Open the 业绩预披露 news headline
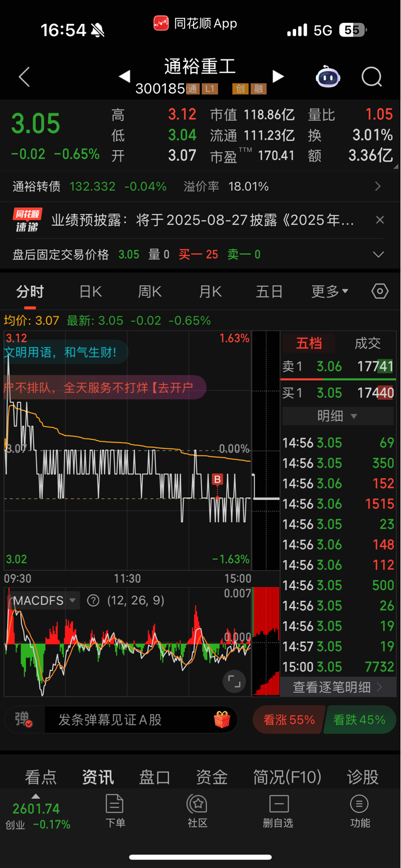 203,220
